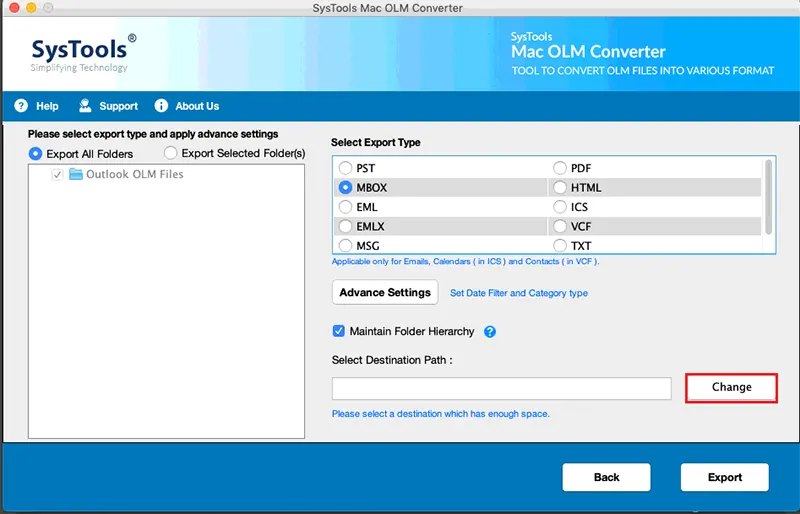Click the Maintain Folder Hierarchy help icon
Screen dimensions: 800x514
(x=490, y=332)
